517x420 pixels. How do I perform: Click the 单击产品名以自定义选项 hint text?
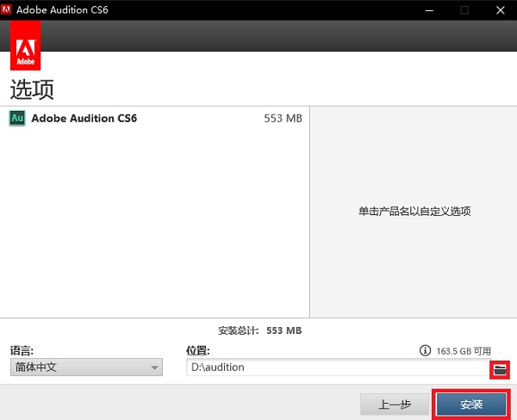[x=414, y=211]
